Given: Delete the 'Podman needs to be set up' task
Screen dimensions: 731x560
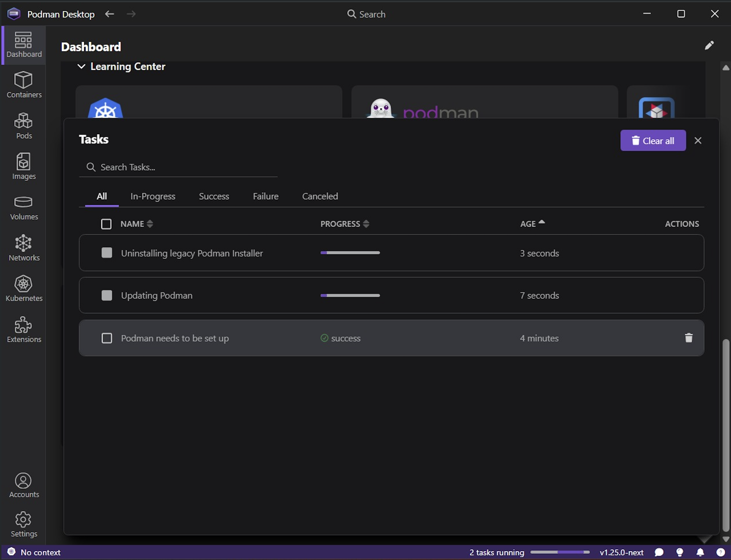Looking at the screenshot, I should (x=689, y=338).
